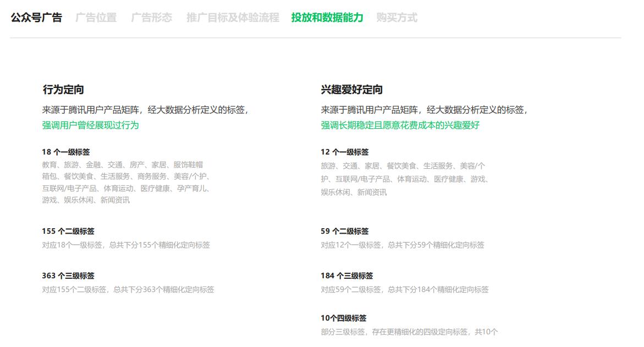Screen dimensions: 644x347
Task: Select the 推广目标及体验流程 tab
Action: point(232,17)
